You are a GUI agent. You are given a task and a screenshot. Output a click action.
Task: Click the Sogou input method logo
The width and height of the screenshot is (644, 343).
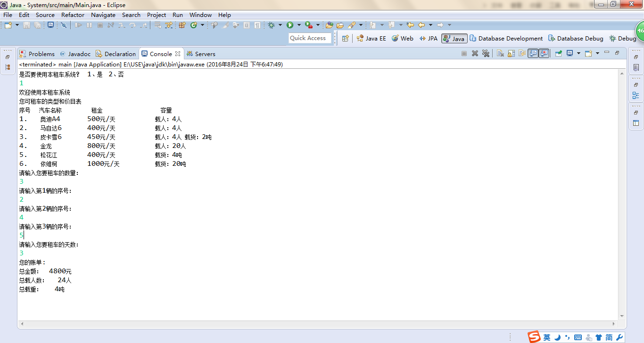click(x=534, y=337)
